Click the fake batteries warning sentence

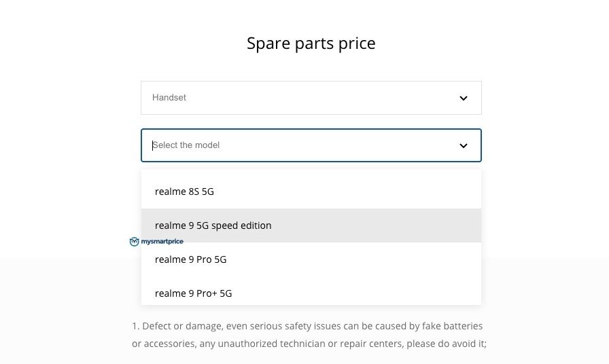(x=307, y=326)
